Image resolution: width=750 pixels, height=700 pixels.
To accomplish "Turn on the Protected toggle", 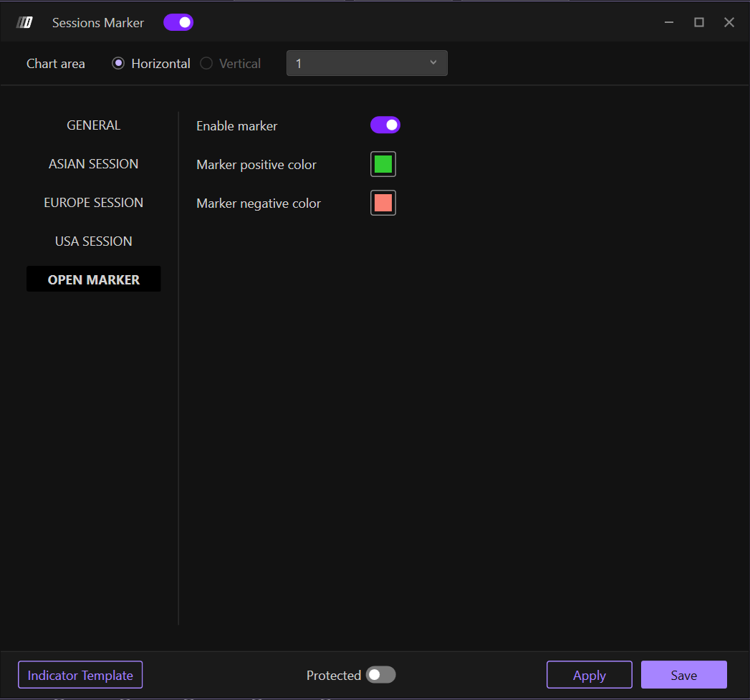I will (x=380, y=675).
